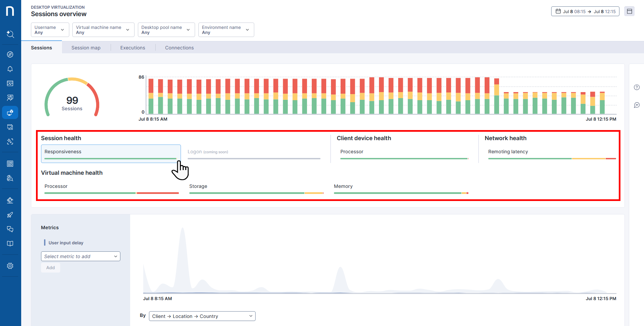
Task: Click the search sparkle icon at sidebar top
Action: point(10,34)
